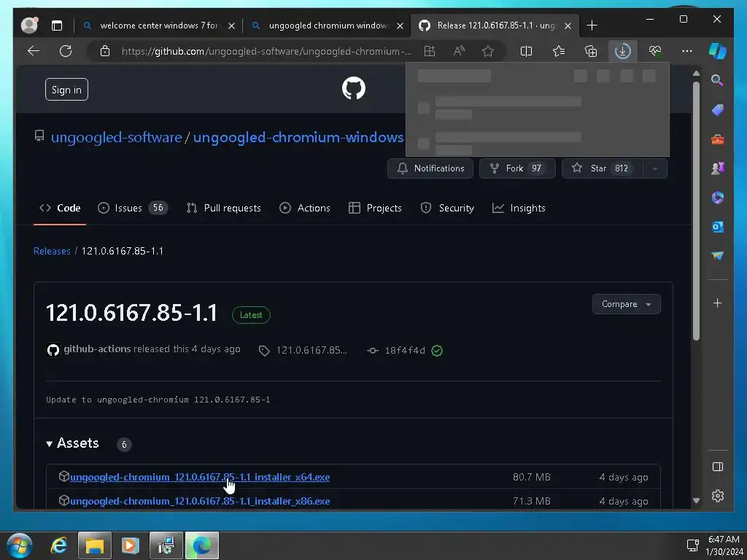Image resolution: width=747 pixels, height=560 pixels.
Task: Open the Windows Start button
Action: 20,545
